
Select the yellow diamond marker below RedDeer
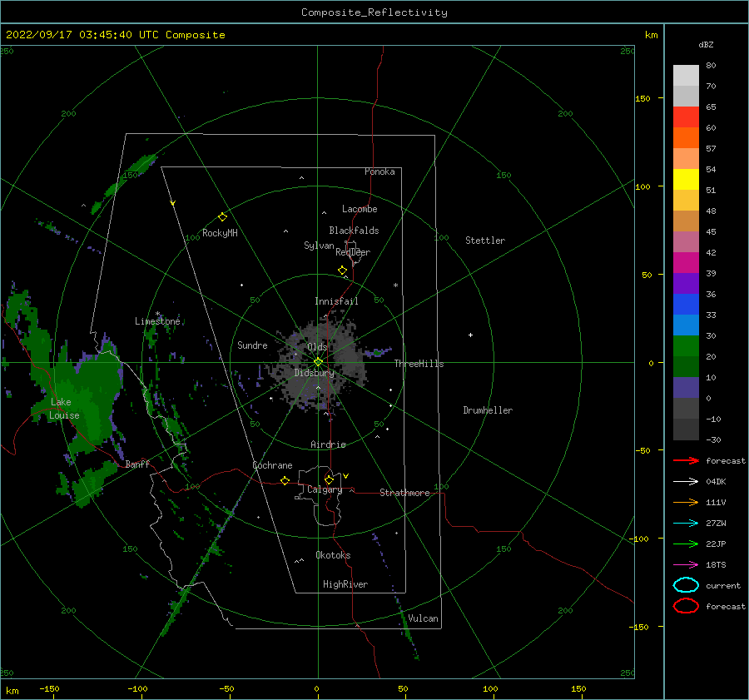point(342,271)
